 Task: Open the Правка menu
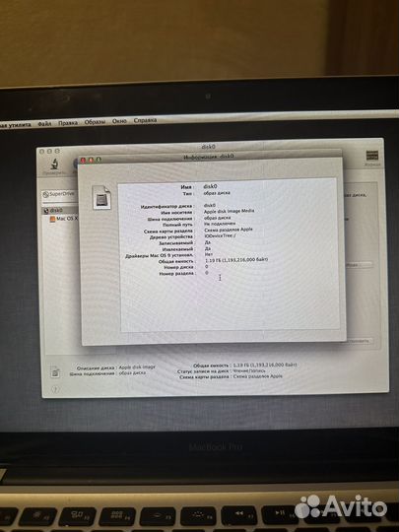click(68, 123)
